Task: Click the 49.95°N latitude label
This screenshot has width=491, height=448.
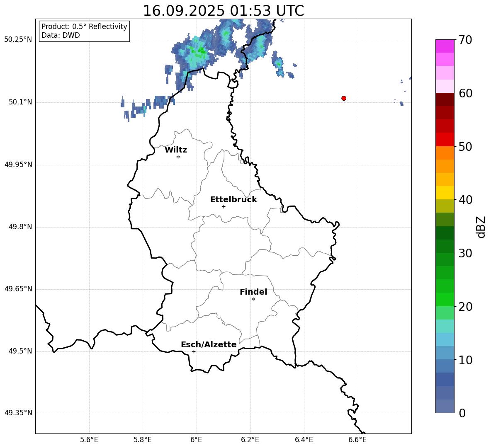Action: coord(18,165)
